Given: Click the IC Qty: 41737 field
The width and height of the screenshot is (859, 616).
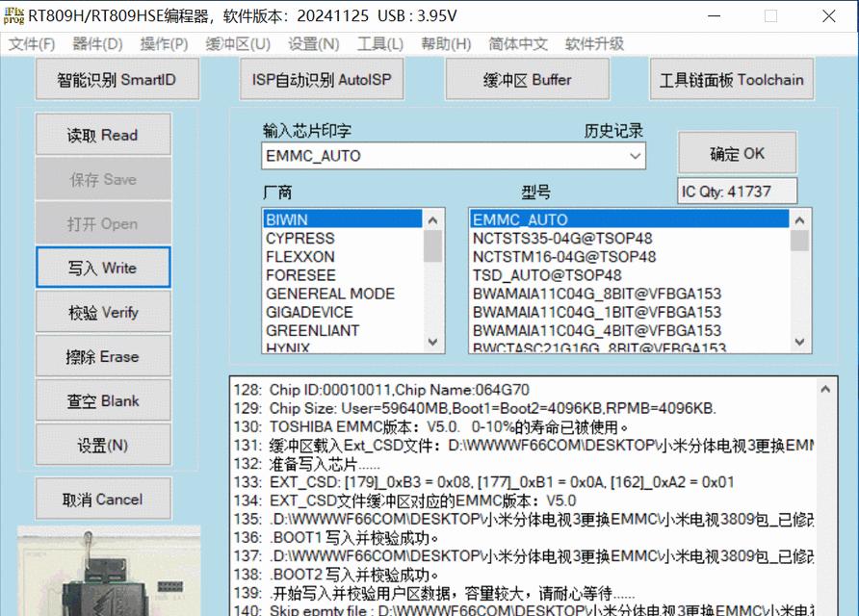Looking at the screenshot, I should (x=738, y=192).
